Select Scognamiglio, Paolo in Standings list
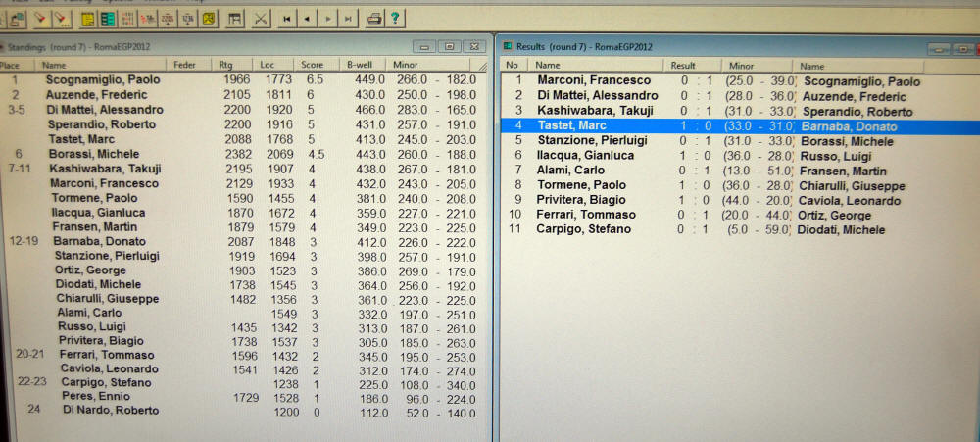 103,80
